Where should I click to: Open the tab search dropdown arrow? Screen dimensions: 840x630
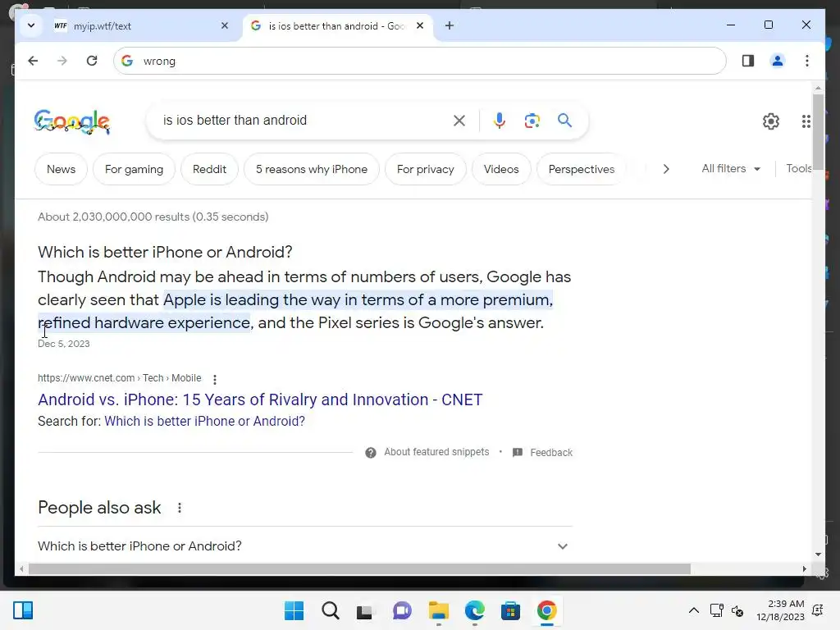click(31, 25)
